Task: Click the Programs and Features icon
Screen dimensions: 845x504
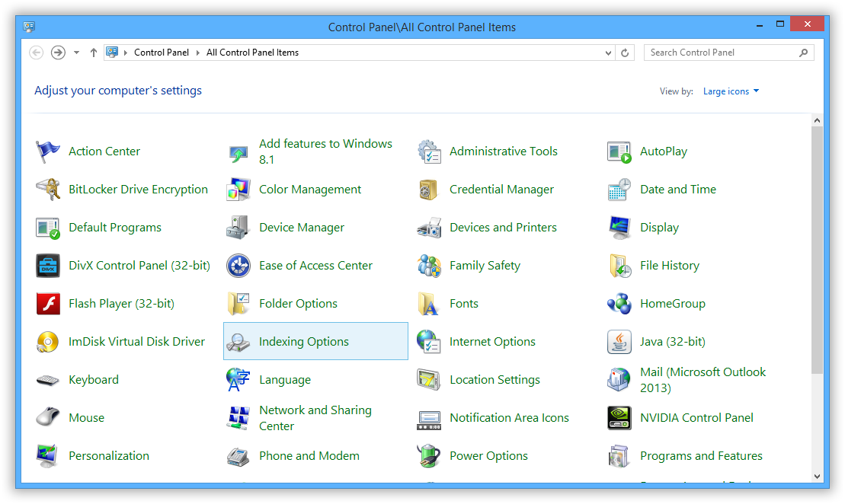Action: click(x=619, y=456)
